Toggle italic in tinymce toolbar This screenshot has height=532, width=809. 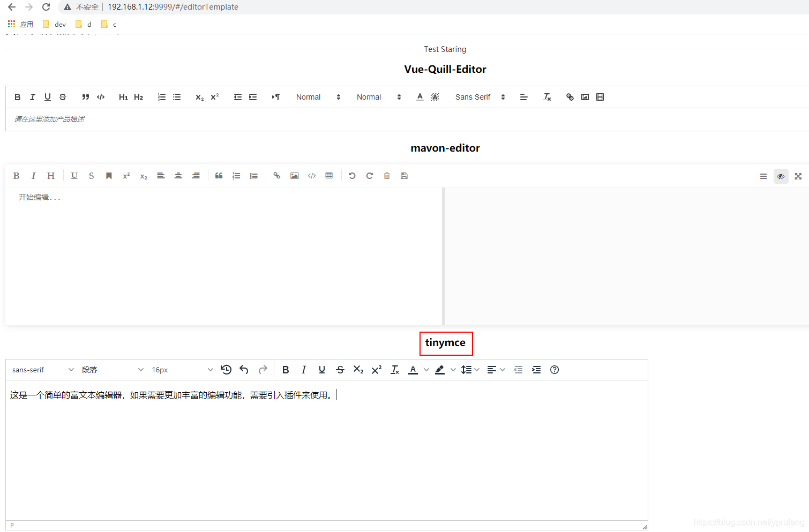(304, 370)
